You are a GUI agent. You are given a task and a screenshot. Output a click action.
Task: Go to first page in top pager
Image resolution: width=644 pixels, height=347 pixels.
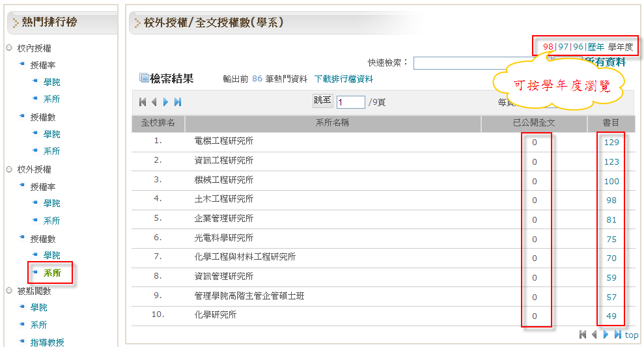tap(143, 102)
